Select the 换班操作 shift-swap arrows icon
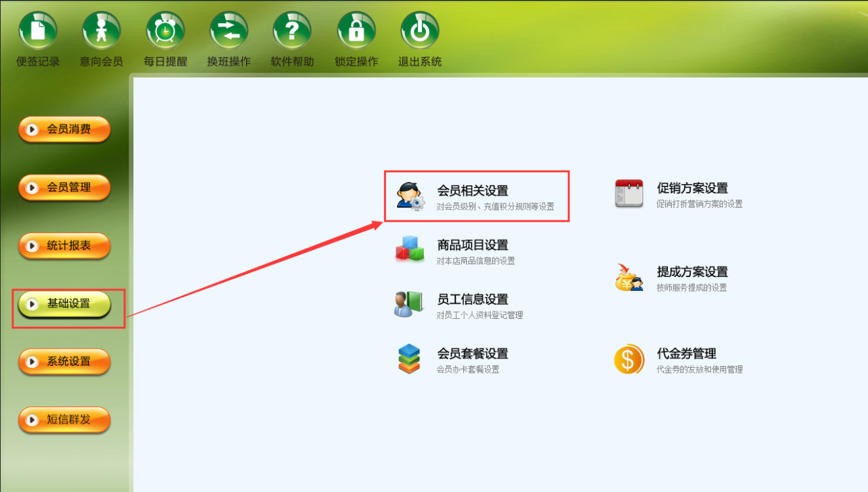Viewport: 868px width, 492px height. 228,30
